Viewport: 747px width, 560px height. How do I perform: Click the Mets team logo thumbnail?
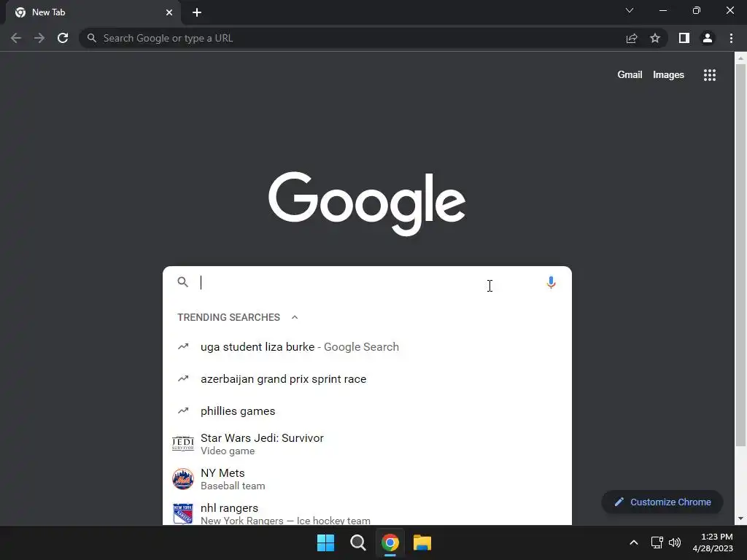(183, 479)
